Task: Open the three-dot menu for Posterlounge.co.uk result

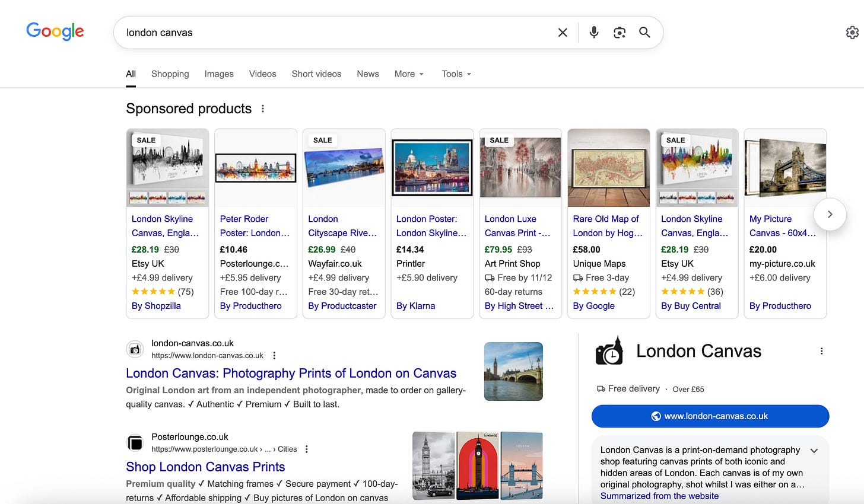Action: (306, 449)
